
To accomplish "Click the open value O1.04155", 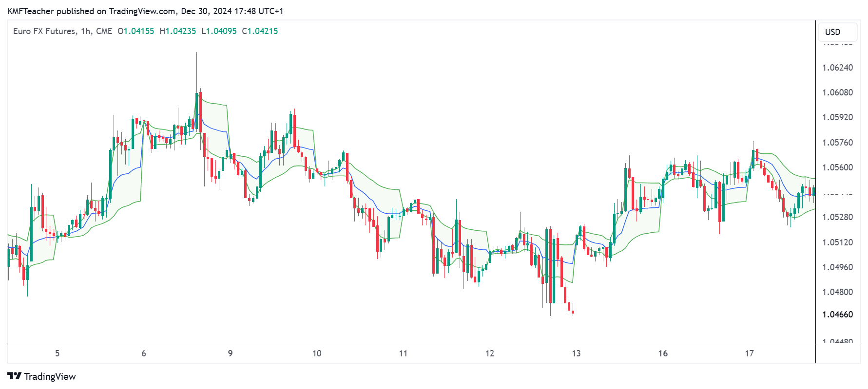I will [135, 31].
